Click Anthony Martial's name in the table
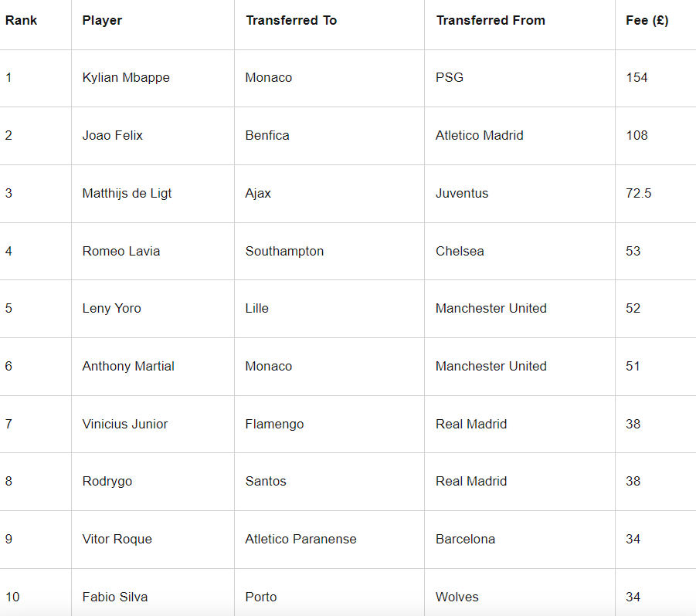Image resolution: width=696 pixels, height=616 pixels. click(128, 367)
